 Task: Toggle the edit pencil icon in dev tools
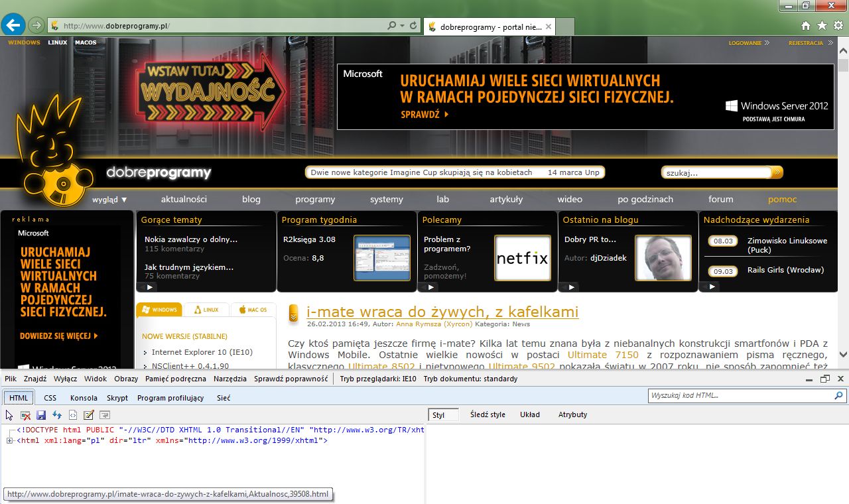click(x=89, y=415)
